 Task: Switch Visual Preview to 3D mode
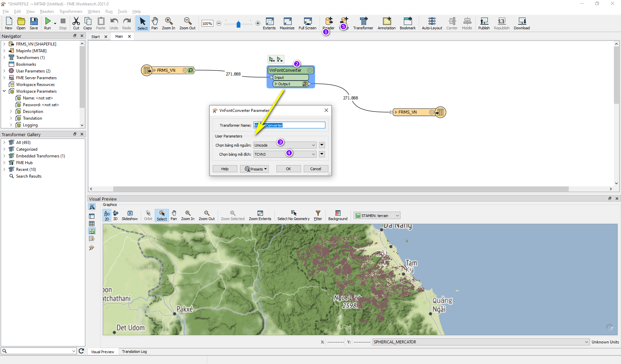click(115, 215)
